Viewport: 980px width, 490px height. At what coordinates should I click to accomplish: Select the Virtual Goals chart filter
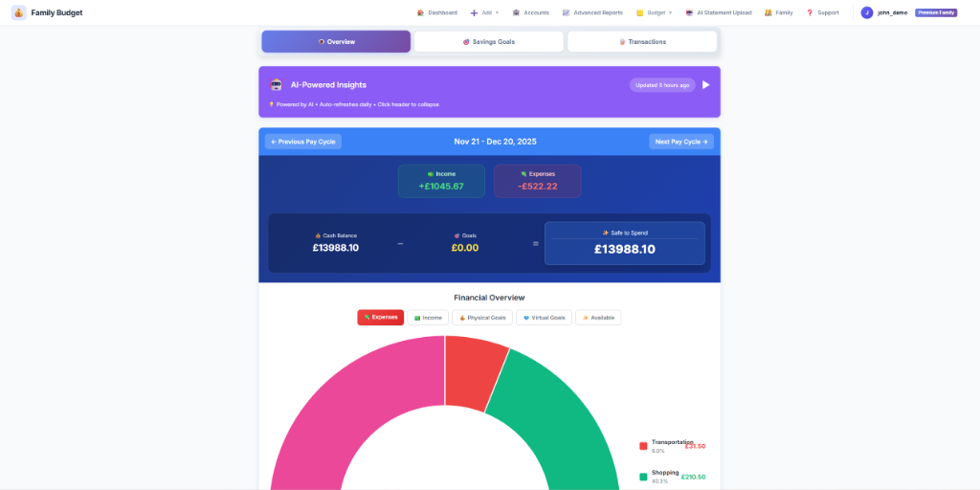544,318
